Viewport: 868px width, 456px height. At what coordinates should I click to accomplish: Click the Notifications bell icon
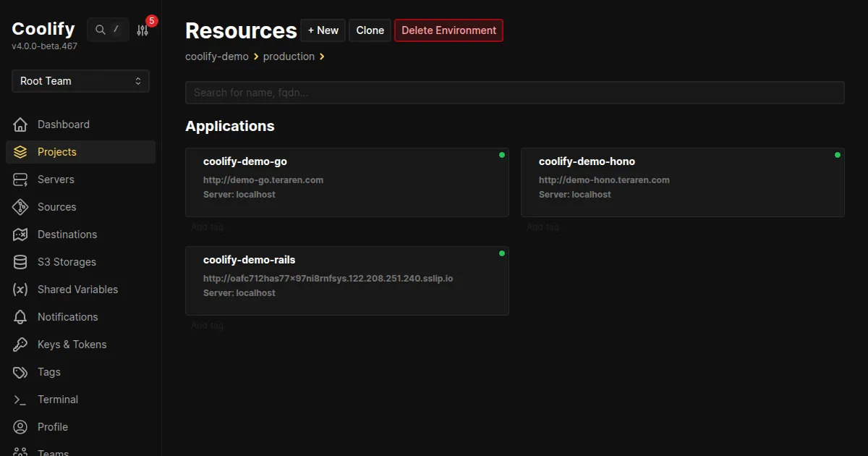click(x=20, y=317)
